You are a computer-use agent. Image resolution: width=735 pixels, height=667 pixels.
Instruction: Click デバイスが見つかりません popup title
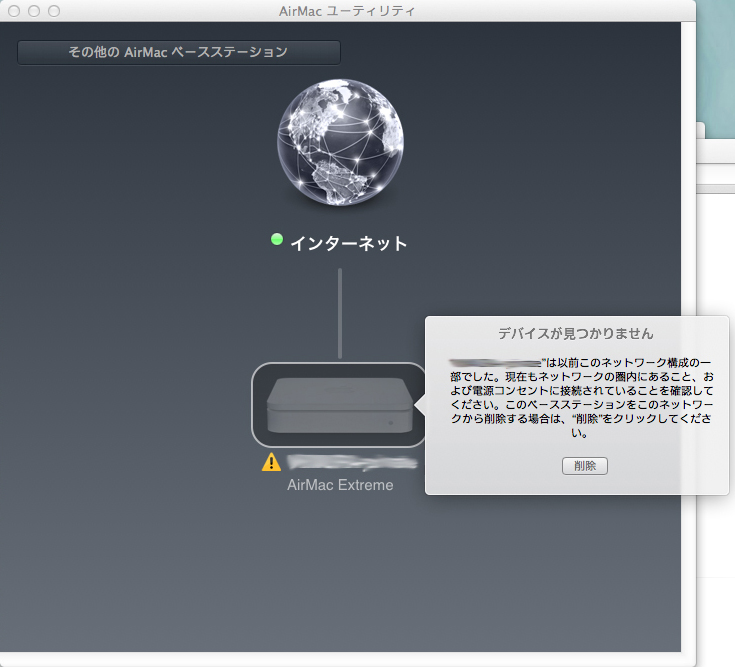(576, 334)
